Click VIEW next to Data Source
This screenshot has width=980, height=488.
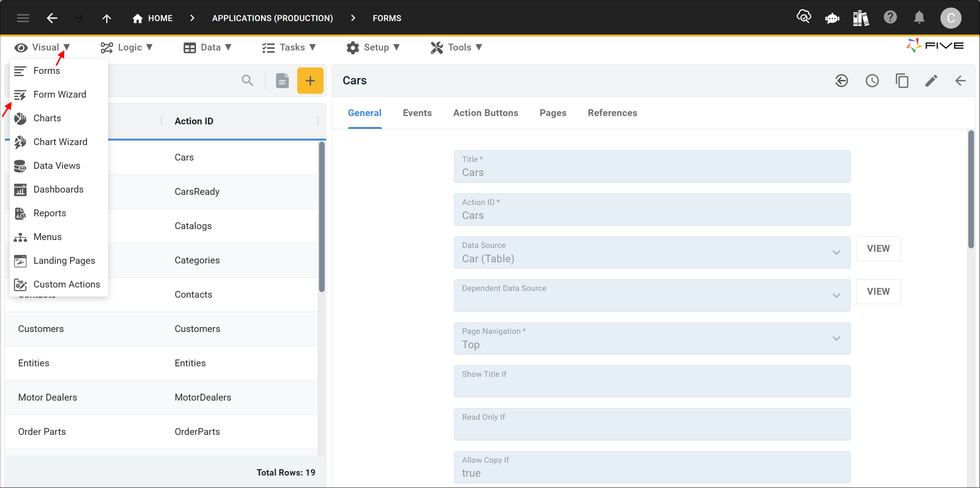click(x=878, y=249)
